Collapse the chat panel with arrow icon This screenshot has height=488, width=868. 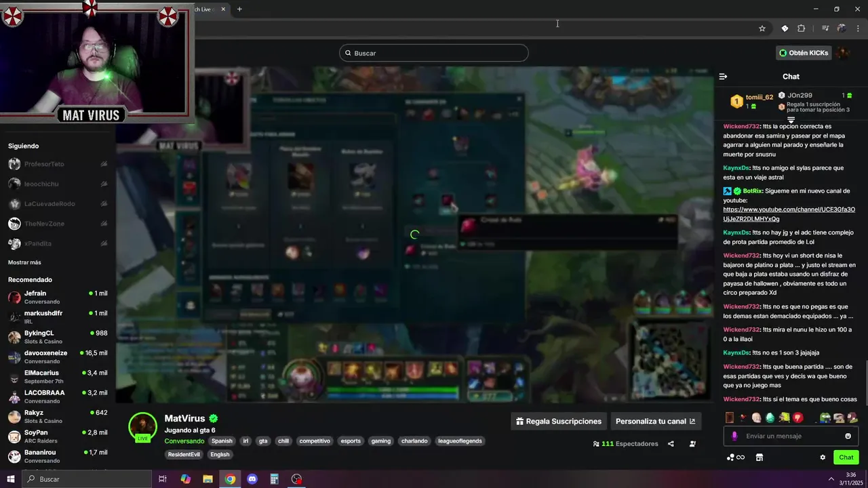pyautogui.click(x=723, y=77)
